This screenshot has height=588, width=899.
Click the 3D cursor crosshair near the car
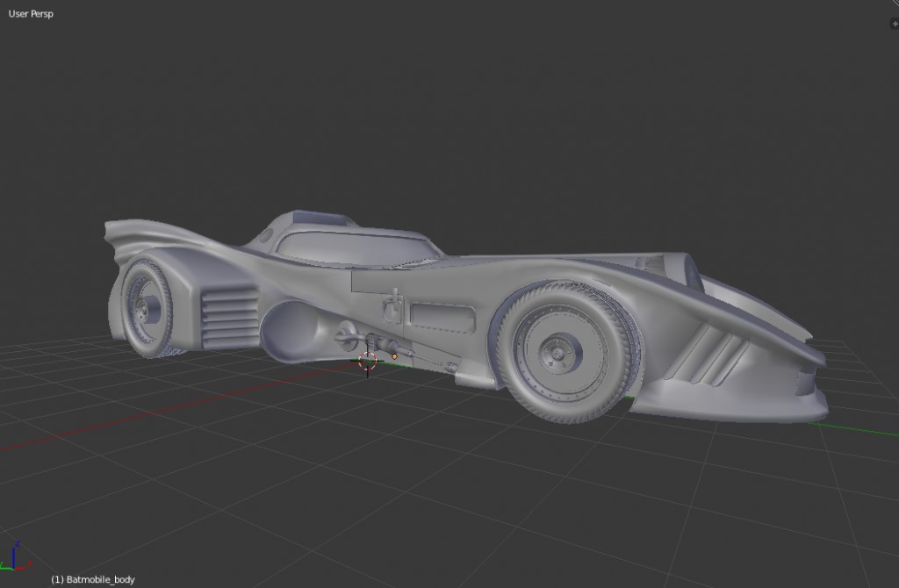367,362
